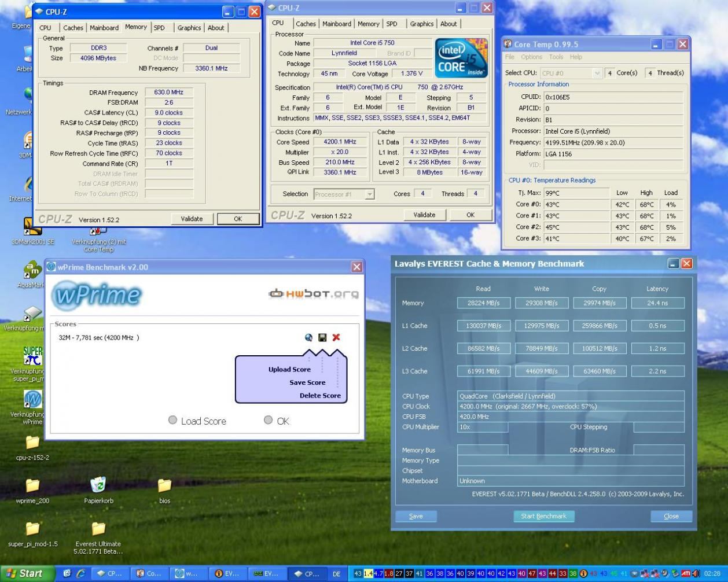
Task: Open the Papierkorb recycle bin
Action: point(98,490)
